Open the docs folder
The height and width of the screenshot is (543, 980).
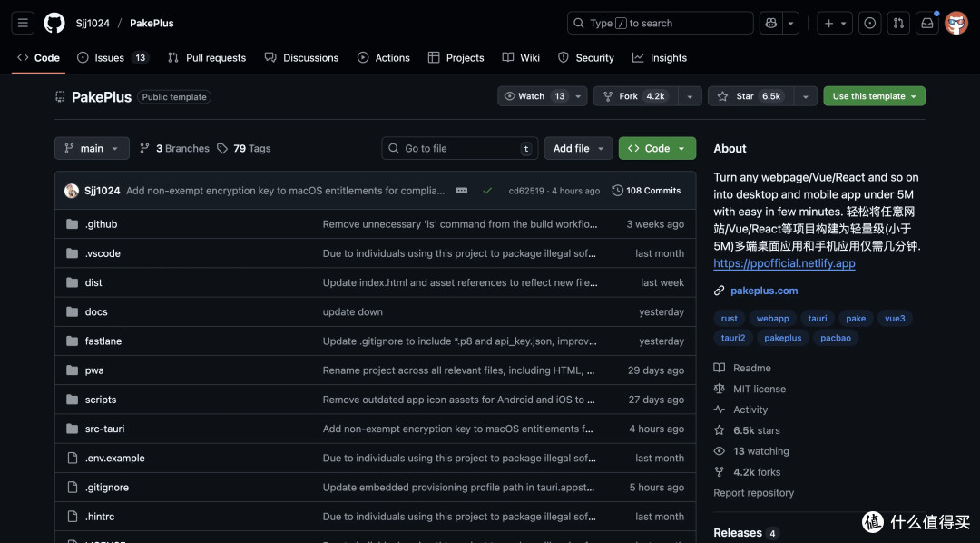click(96, 312)
